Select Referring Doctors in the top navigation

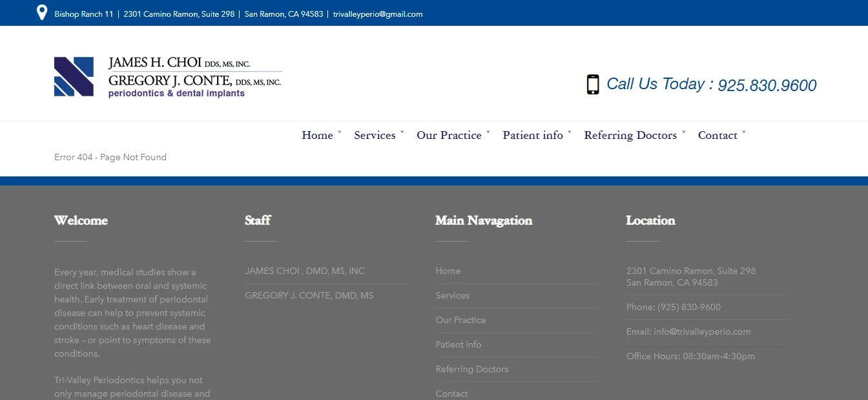(630, 135)
